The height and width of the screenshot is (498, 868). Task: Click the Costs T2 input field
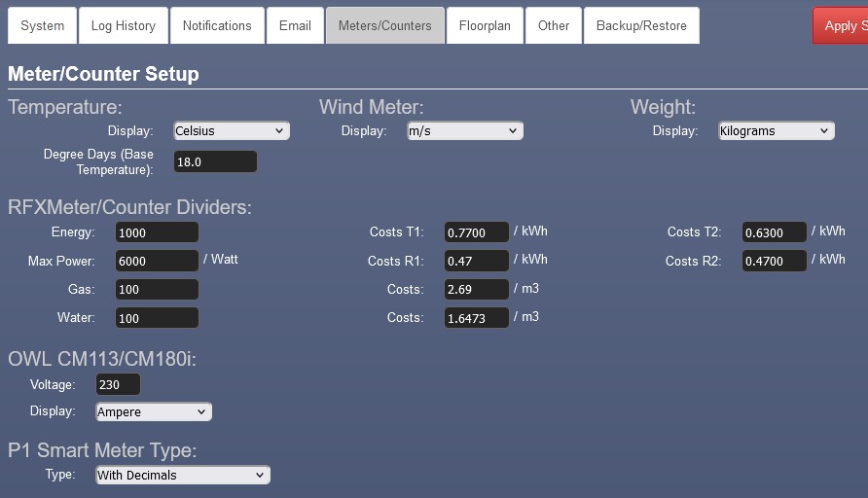click(x=775, y=232)
